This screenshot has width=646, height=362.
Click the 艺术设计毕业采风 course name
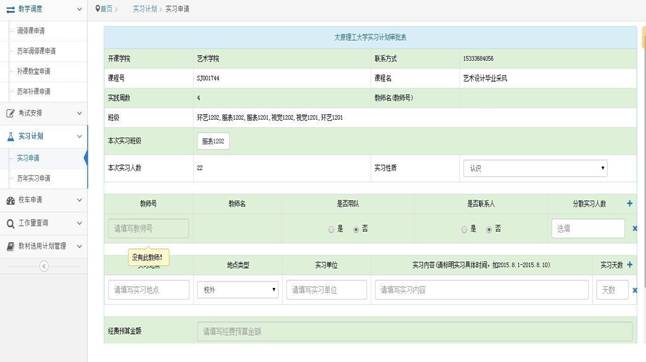[485, 78]
